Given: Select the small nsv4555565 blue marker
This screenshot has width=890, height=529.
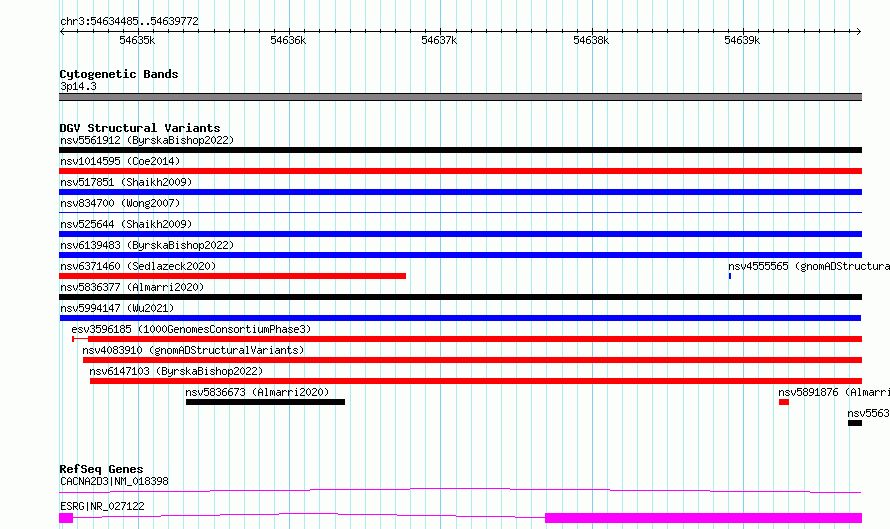Looking at the screenshot, I should (730, 276).
